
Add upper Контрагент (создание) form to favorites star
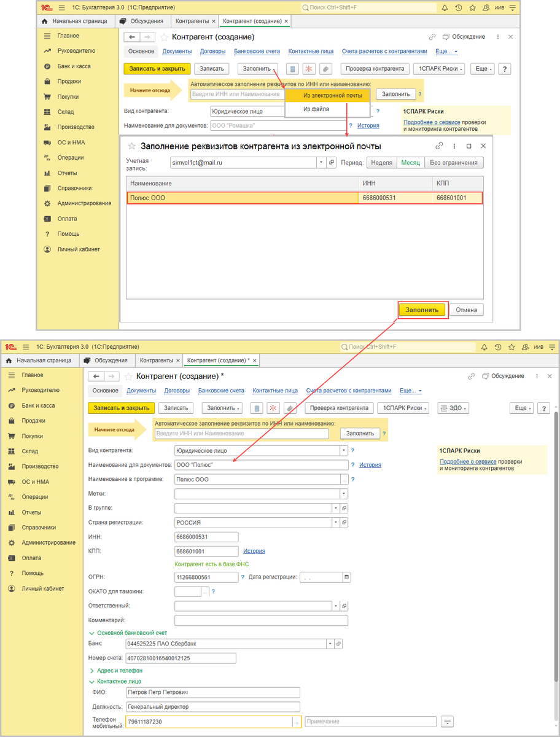click(x=164, y=37)
